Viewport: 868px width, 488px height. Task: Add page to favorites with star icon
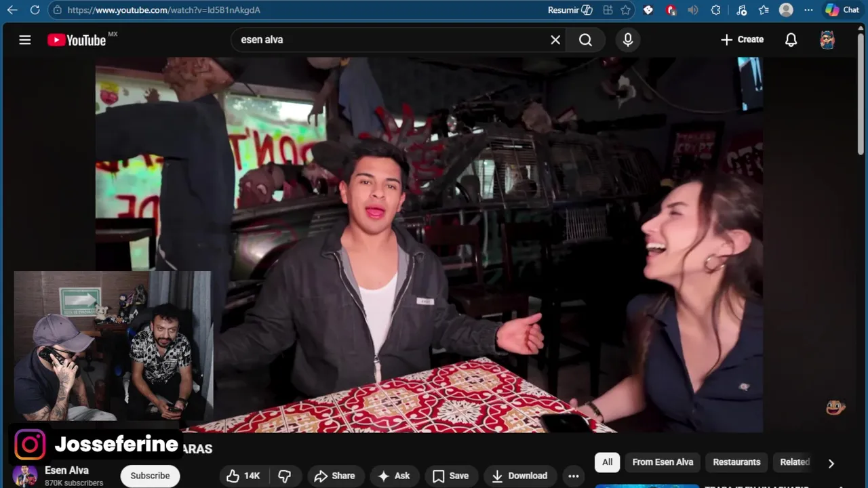(626, 10)
